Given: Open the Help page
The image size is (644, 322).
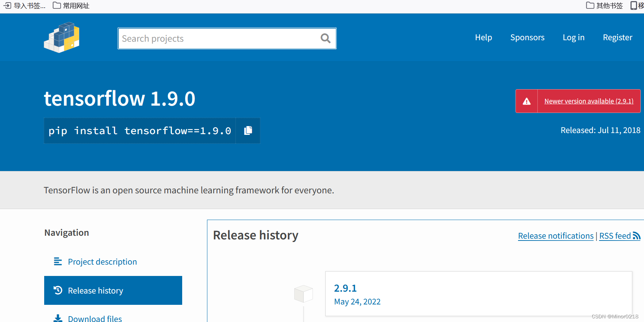Looking at the screenshot, I should click(x=483, y=38).
